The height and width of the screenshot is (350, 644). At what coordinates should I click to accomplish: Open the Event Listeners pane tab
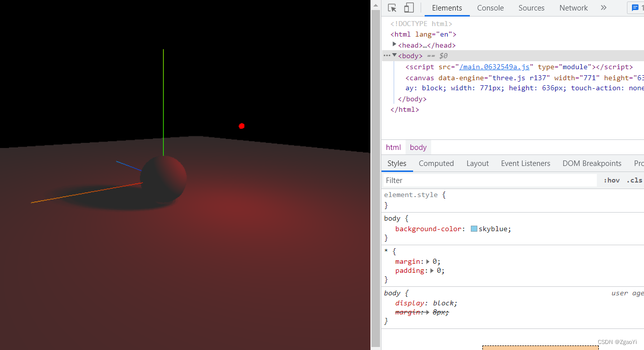pyautogui.click(x=526, y=163)
